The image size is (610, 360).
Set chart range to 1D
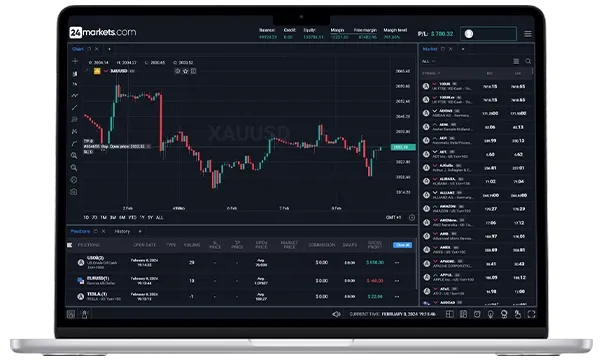point(86,218)
